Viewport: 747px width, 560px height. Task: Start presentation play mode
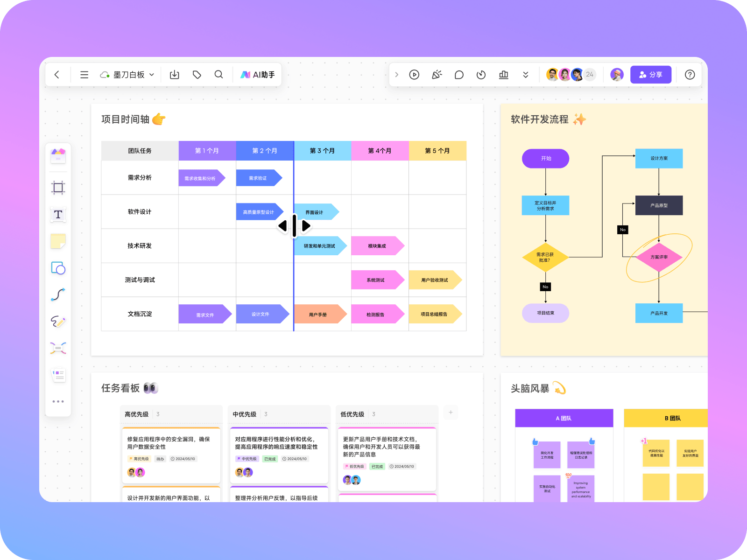(x=414, y=75)
